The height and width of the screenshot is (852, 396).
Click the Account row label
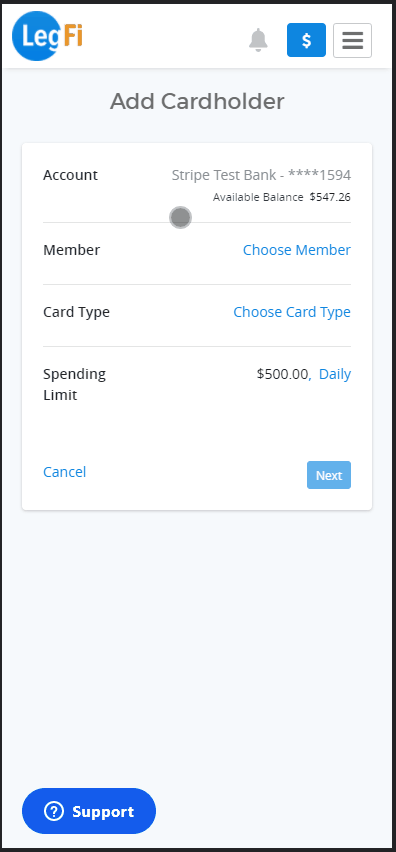pos(71,175)
